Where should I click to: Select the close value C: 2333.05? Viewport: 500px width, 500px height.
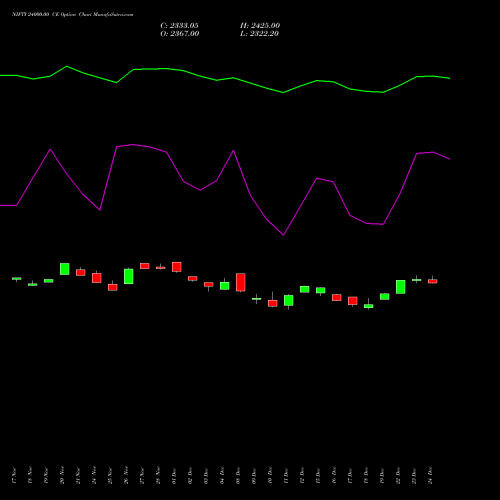click(179, 26)
